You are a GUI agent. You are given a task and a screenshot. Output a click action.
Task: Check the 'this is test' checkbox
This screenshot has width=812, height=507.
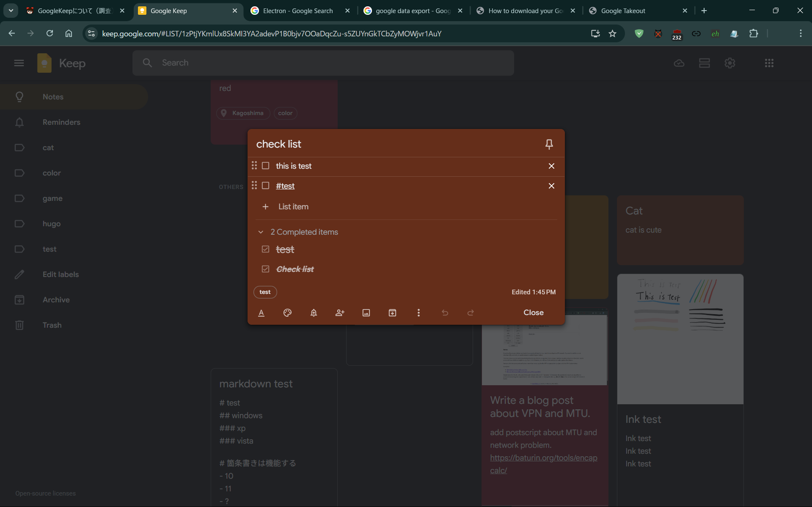click(x=265, y=166)
